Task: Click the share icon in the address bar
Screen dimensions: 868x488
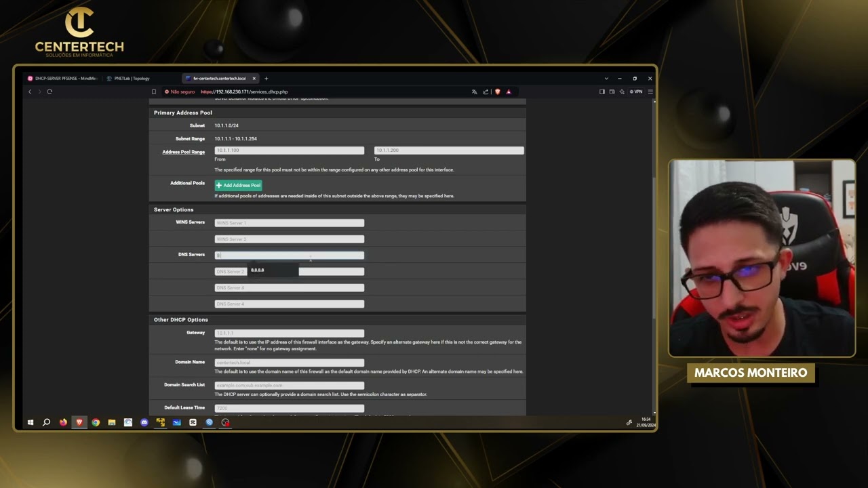Action: click(486, 91)
